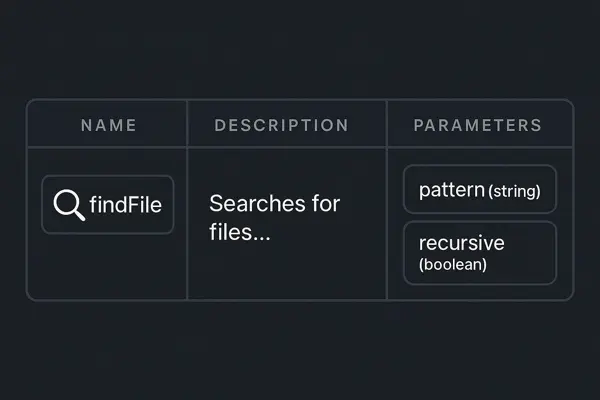Expand the truncated "Searches for files..." description
This screenshot has height=400, width=600.
click(275, 217)
